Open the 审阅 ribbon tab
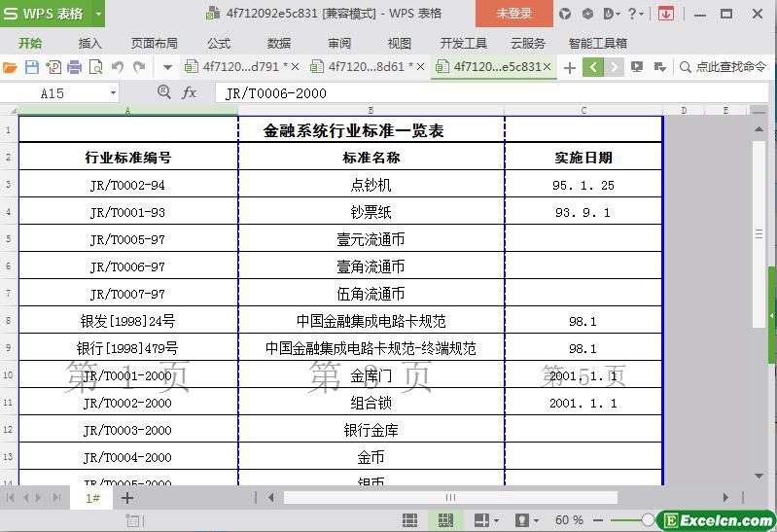This screenshot has width=777, height=532. [339, 43]
